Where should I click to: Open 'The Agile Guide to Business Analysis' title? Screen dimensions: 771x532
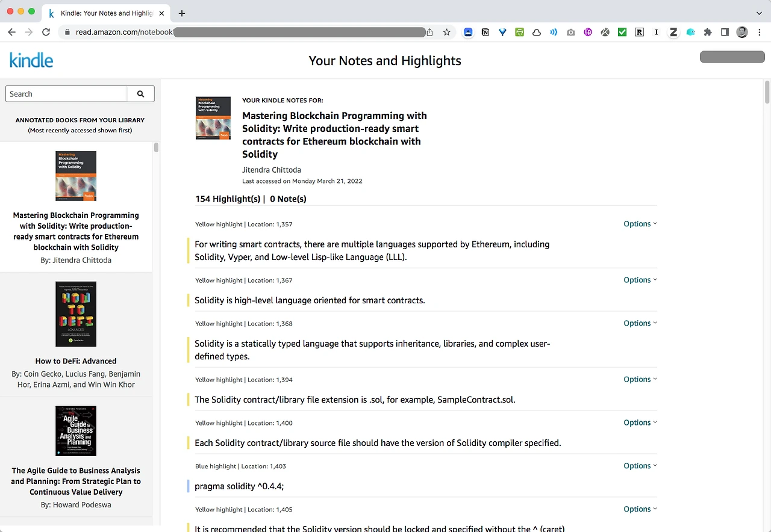click(76, 481)
